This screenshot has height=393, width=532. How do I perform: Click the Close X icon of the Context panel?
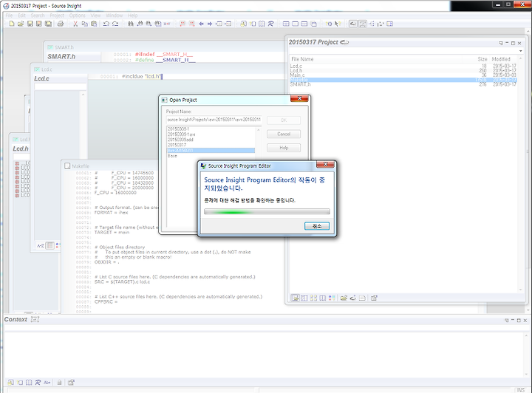pos(525,320)
